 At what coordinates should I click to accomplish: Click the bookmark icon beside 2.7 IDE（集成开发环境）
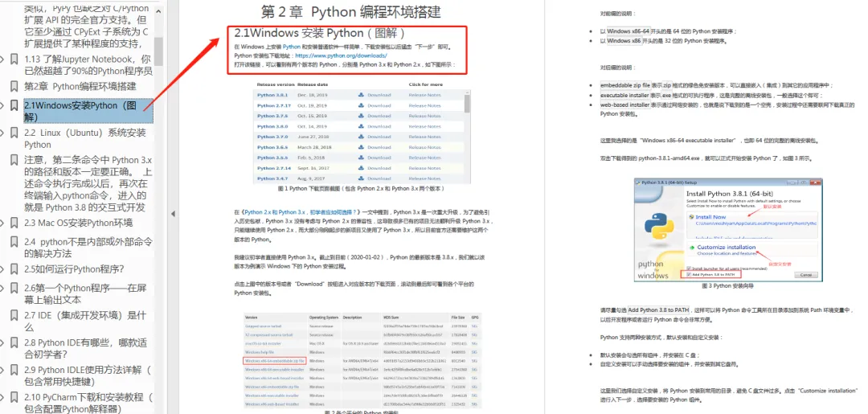14,315
